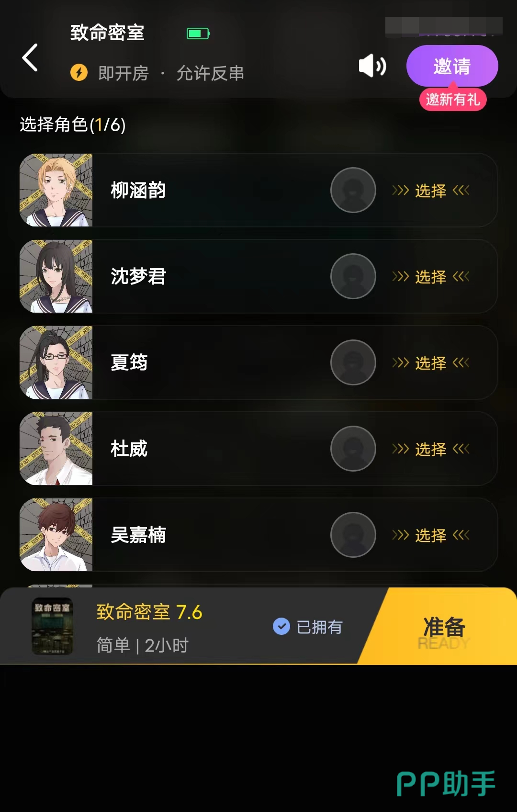Image resolution: width=517 pixels, height=812 pixels.
Task: Tap 柳涵韵's empty player avatar slot
Action: (353, 190)
